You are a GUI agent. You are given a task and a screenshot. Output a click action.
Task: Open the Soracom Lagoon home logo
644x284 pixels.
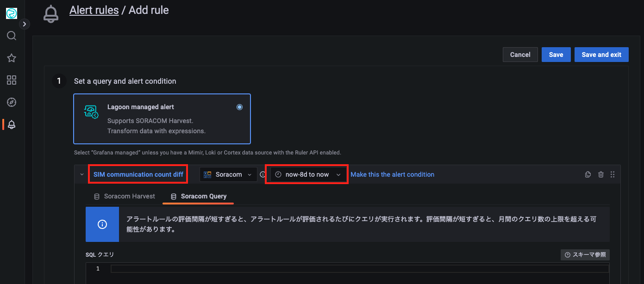[12, 13]
